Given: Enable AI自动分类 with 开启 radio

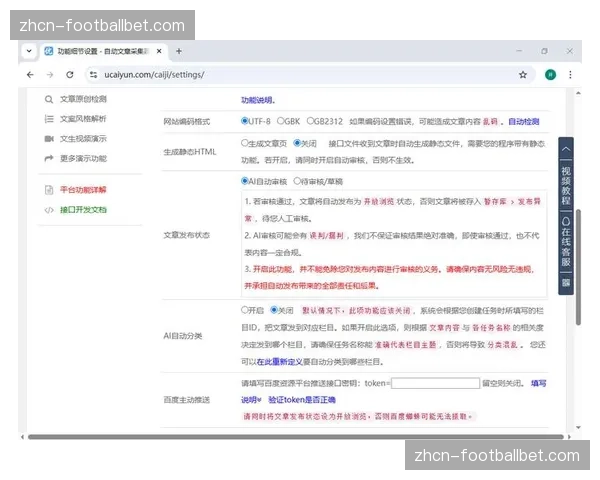Looking at the screenshot, I should (245, 310).
